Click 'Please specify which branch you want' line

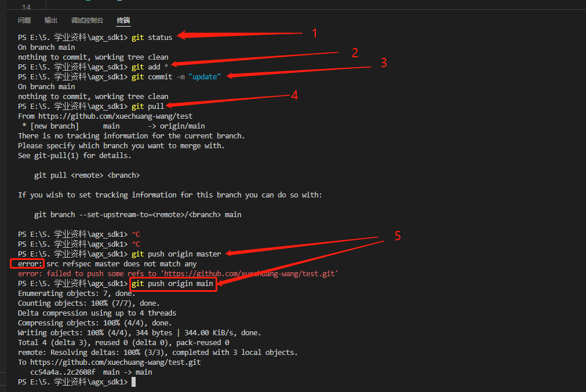(121, 145)
